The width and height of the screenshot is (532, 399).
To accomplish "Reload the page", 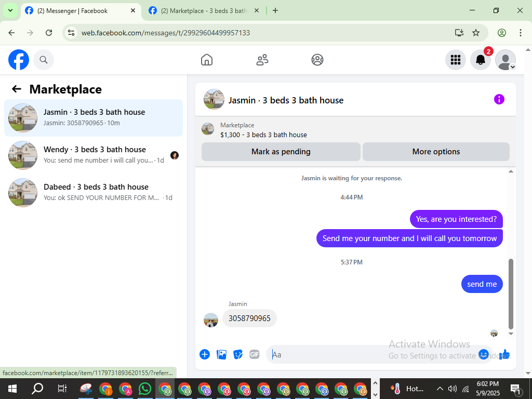I will point(49,33).
